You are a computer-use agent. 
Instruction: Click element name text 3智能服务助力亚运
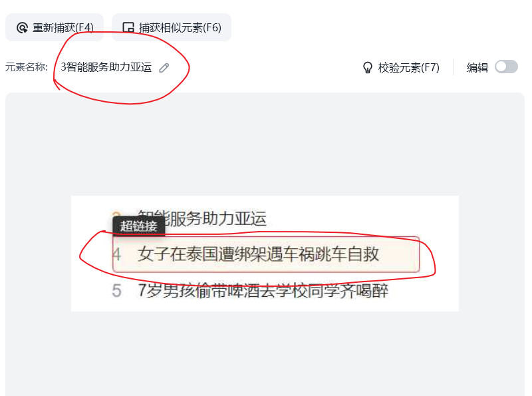coord(106,67)
